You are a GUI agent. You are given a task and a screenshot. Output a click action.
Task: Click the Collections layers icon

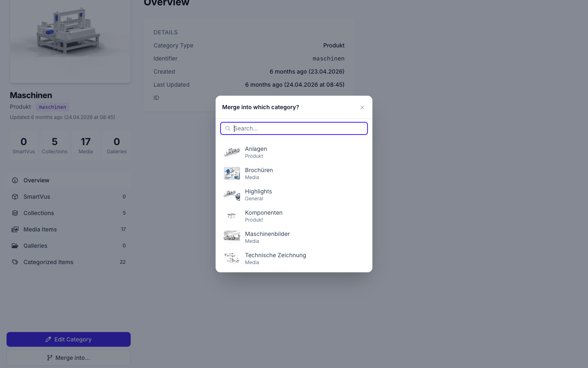coord(15,213)
